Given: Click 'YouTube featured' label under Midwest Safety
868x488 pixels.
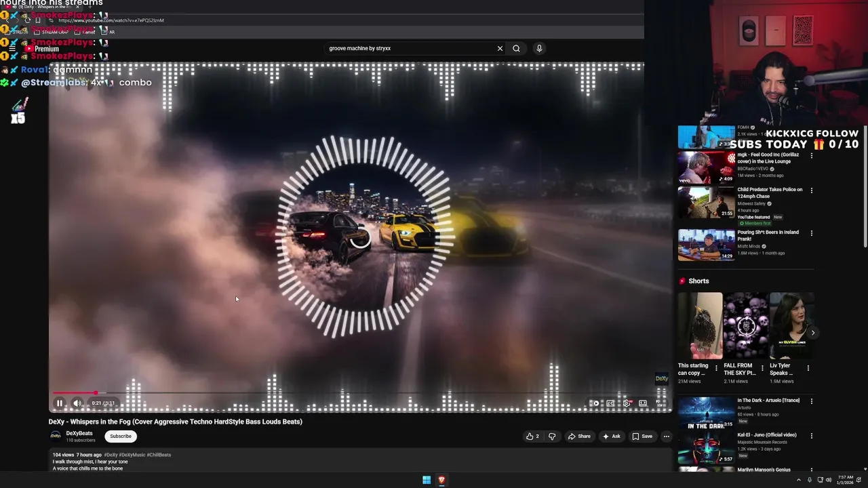Looking at the screenshot, I should pyautogui.click(x=754, y=217).
